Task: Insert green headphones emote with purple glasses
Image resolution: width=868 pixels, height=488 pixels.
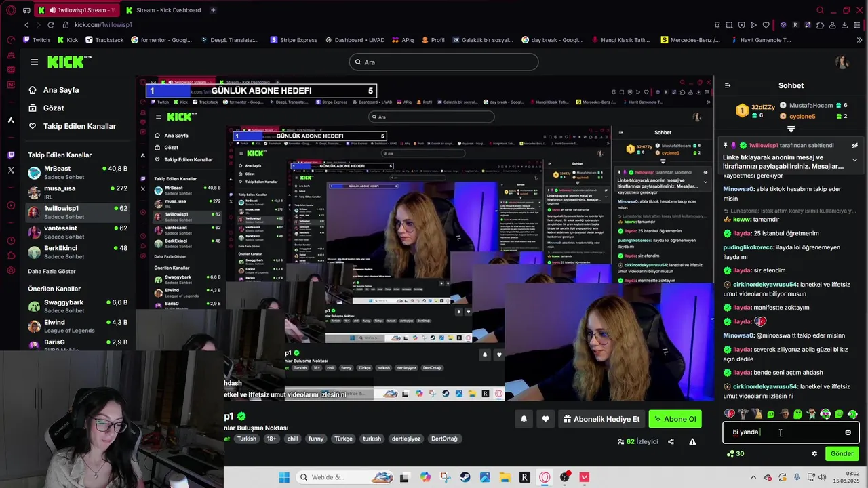Action: 825,413
